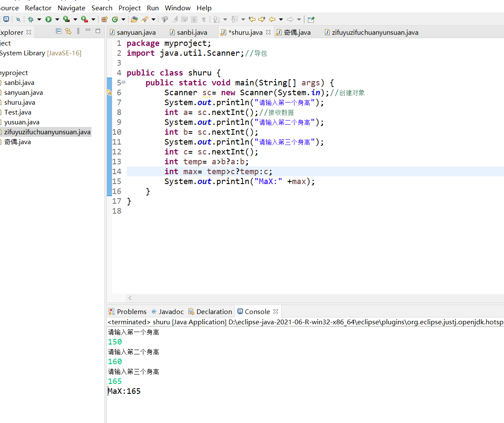Open the Navigate menu

click(x=71, y=8)
